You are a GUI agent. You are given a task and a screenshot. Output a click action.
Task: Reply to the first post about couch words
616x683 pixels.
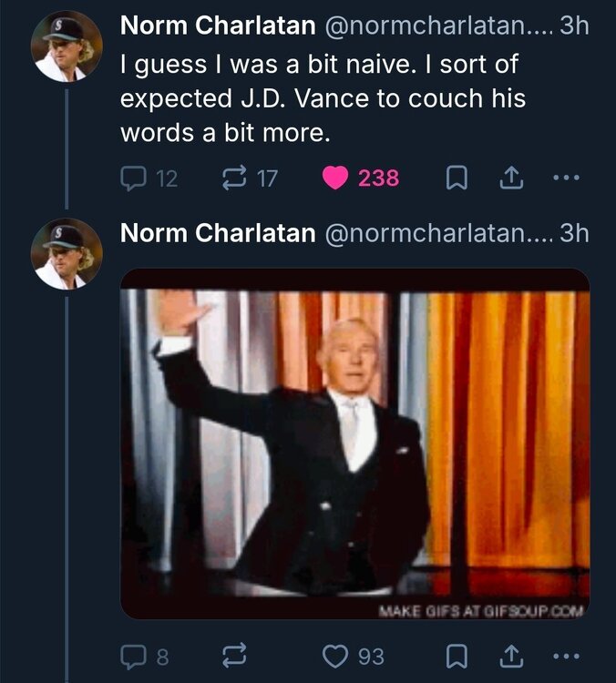tap(134, 178)
